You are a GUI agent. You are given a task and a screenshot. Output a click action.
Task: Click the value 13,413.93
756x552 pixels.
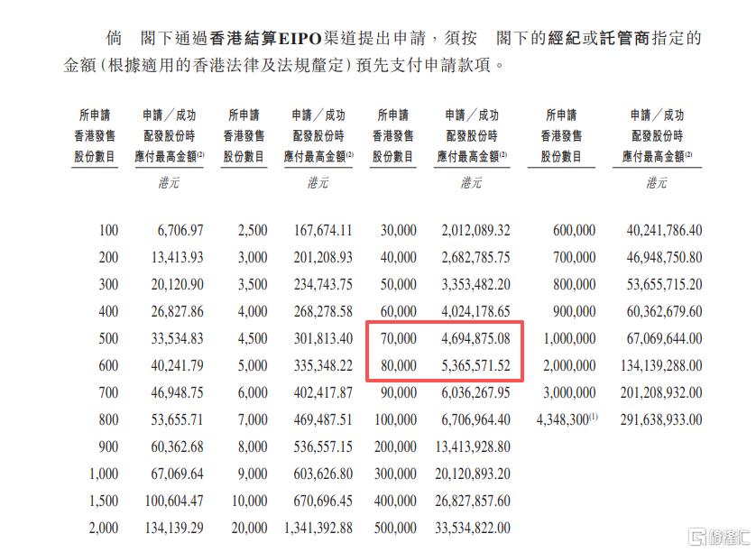[x=177, y=257]
